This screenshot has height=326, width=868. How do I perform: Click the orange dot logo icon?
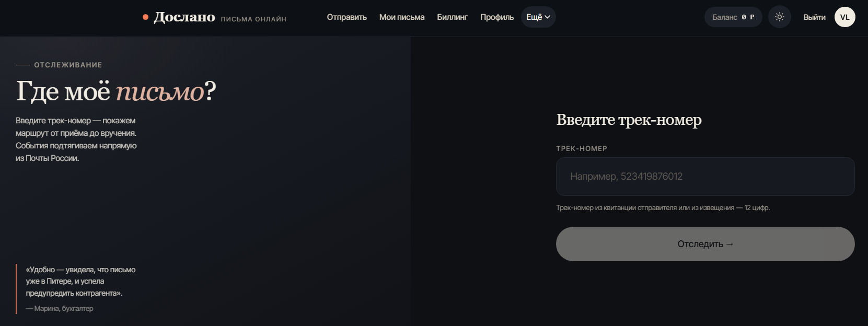point(145,17)
